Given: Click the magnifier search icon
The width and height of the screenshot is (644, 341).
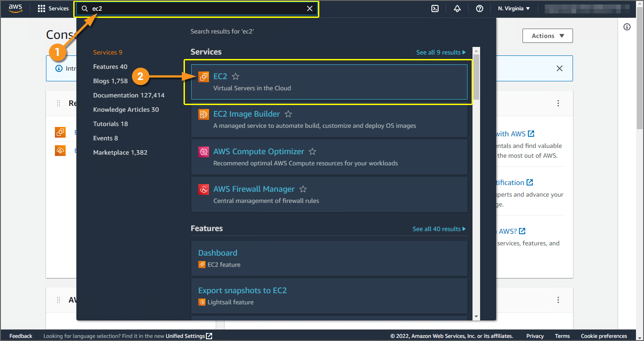Looking at the screenshot, I should click(84, 8).
